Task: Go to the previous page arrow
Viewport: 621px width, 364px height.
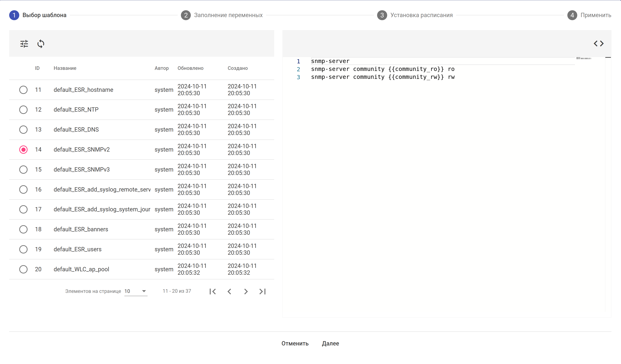Action: tap(229, 292)
